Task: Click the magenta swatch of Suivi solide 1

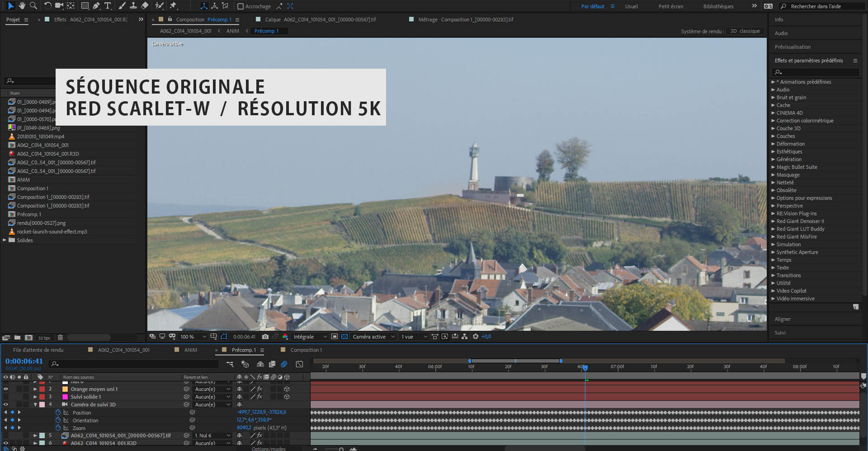Action: 65,397
